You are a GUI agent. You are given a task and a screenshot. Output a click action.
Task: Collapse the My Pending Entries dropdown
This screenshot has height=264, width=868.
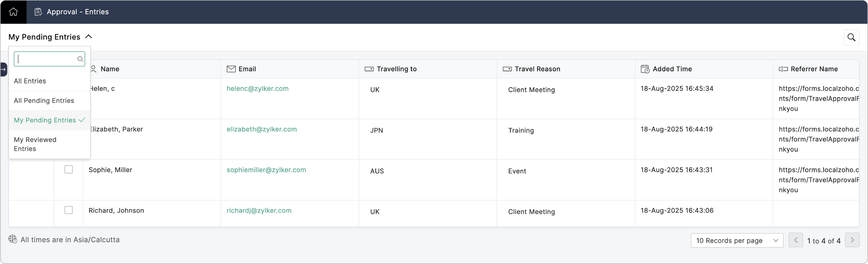pyautogui.click(x=89, y=37)
